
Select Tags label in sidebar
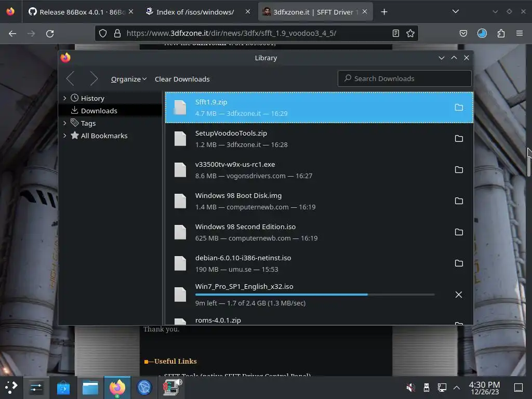tap(88, 124)
